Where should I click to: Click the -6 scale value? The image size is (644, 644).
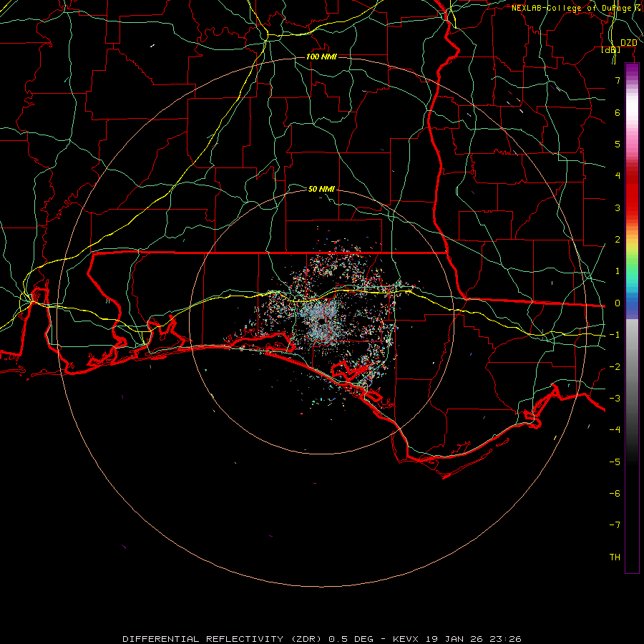point(615,494)
